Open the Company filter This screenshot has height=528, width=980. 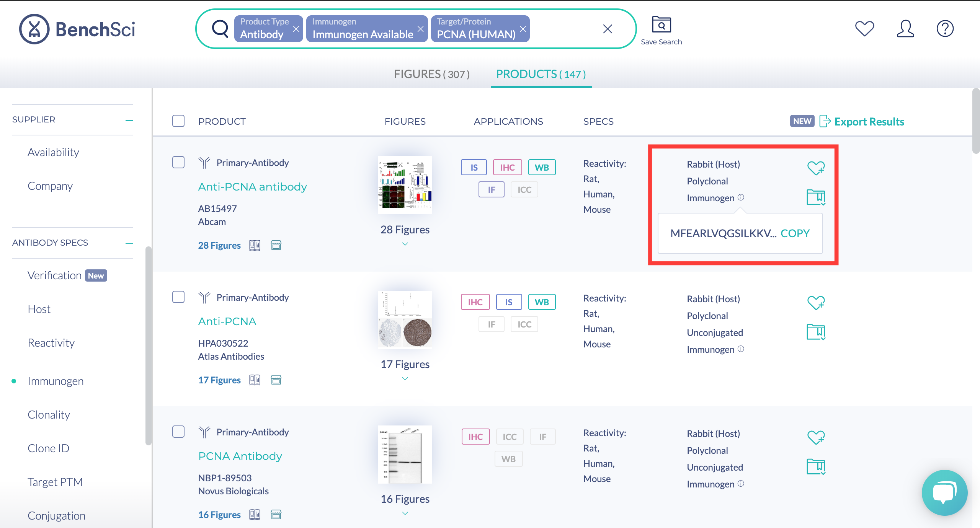(50, 186)
